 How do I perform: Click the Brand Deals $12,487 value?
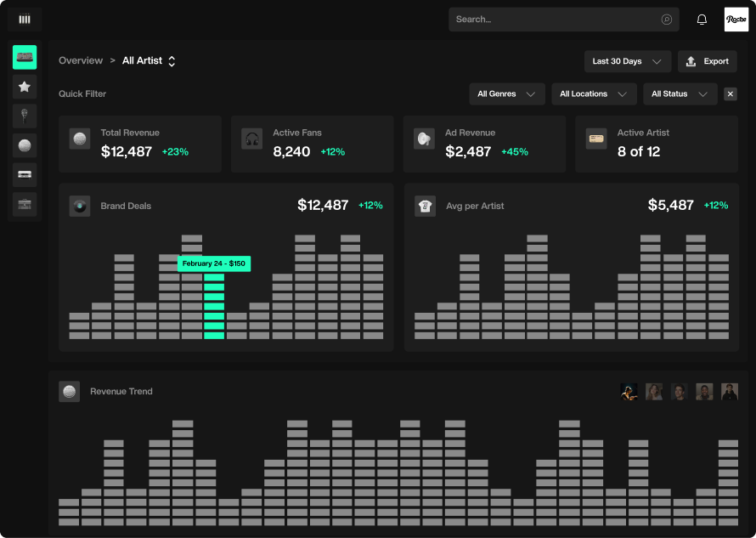(x=323, y=205)
